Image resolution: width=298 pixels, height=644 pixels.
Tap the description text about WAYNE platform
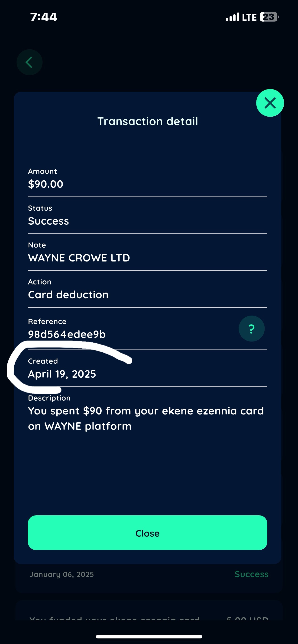[146, 418]
